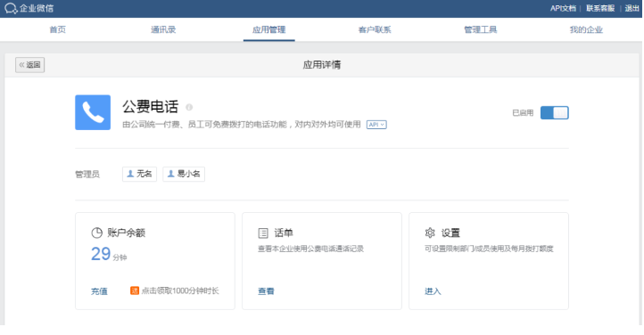
Task: Expand the API dropdown
Action: pyautogui.click(x=376, y=125)
